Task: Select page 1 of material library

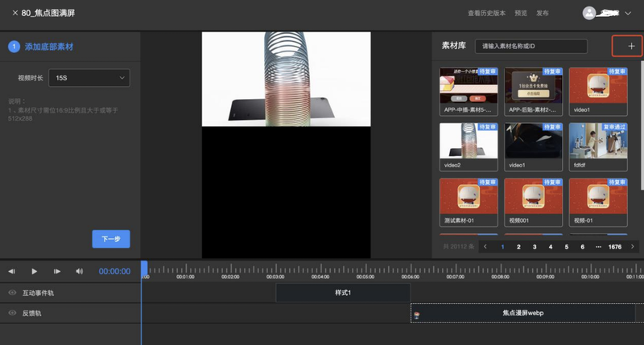Action: tap(502, 247)
